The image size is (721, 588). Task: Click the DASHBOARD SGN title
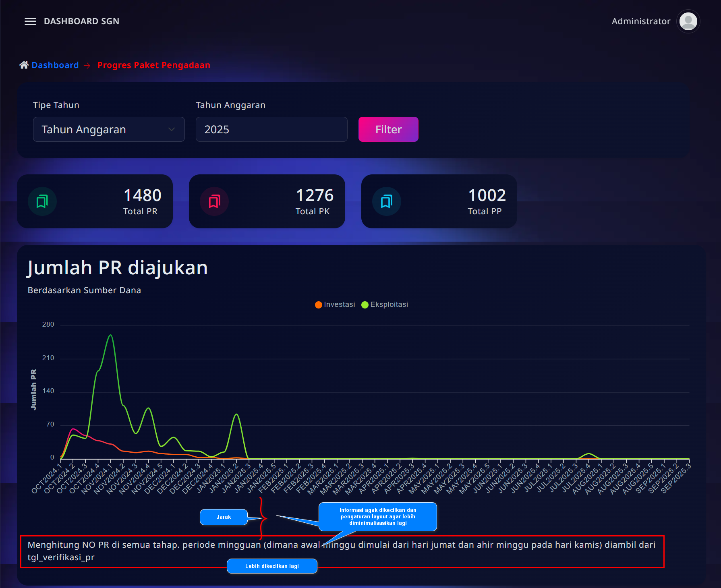tap(81, 21)
